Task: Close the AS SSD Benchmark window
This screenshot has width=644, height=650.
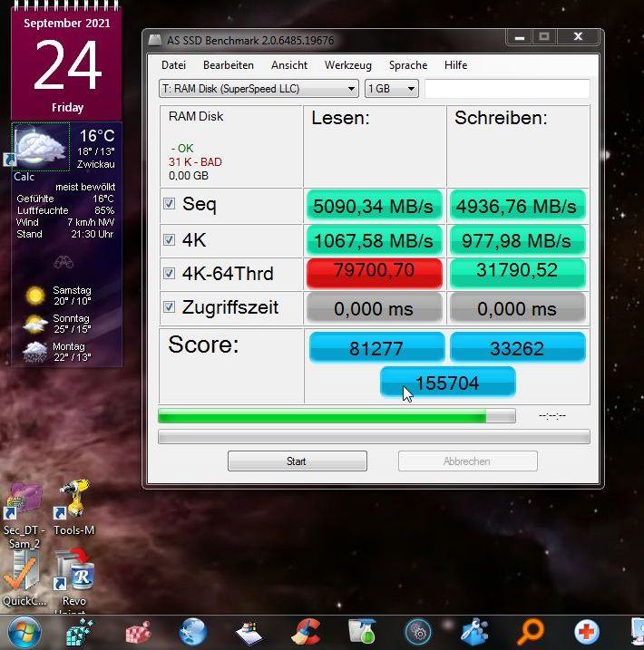Action: [578, 37]
